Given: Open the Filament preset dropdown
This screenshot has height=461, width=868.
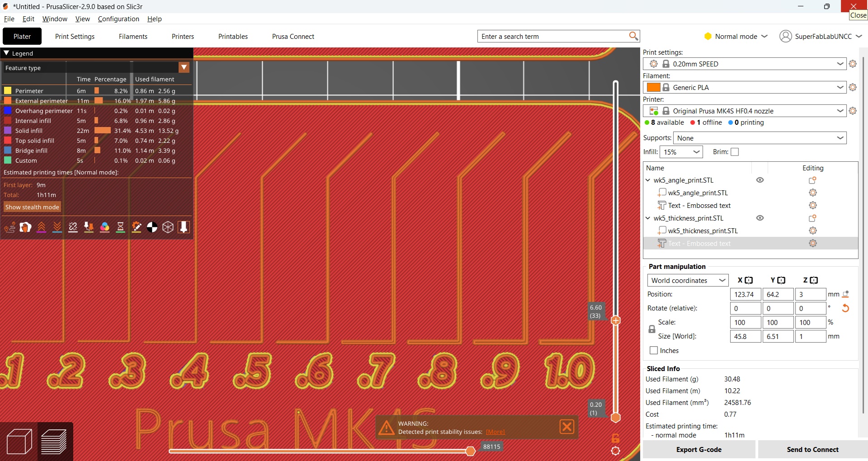Looking at the screenshot, I should [840, 87].
